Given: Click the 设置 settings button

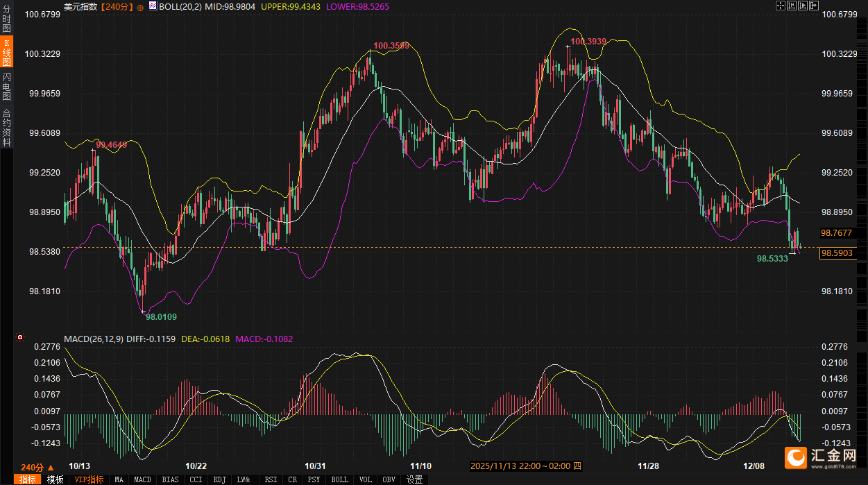Looking at the screenshot, I should click(414, 479).
